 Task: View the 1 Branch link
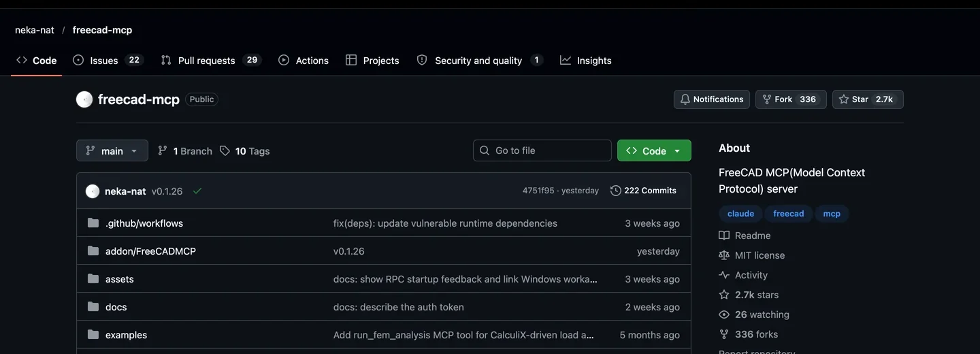(185, 151)
